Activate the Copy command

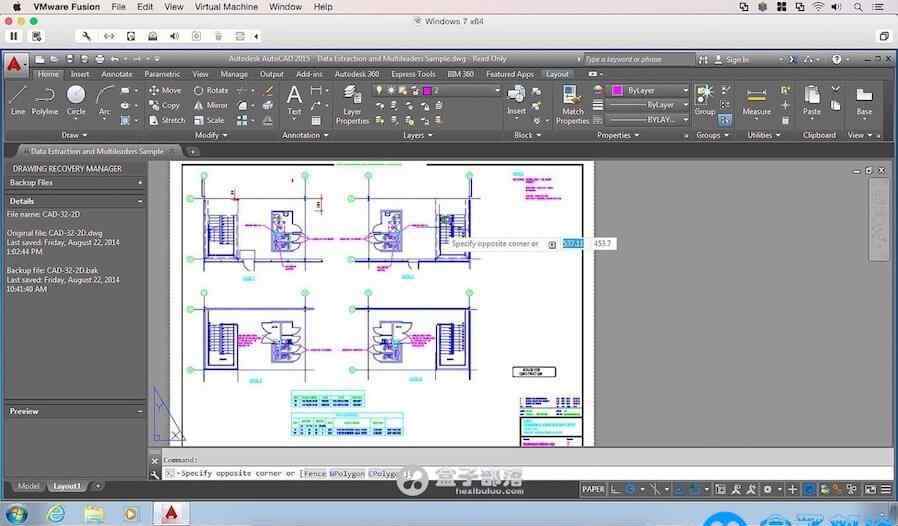pyautogui.click(x=164, y=105)
